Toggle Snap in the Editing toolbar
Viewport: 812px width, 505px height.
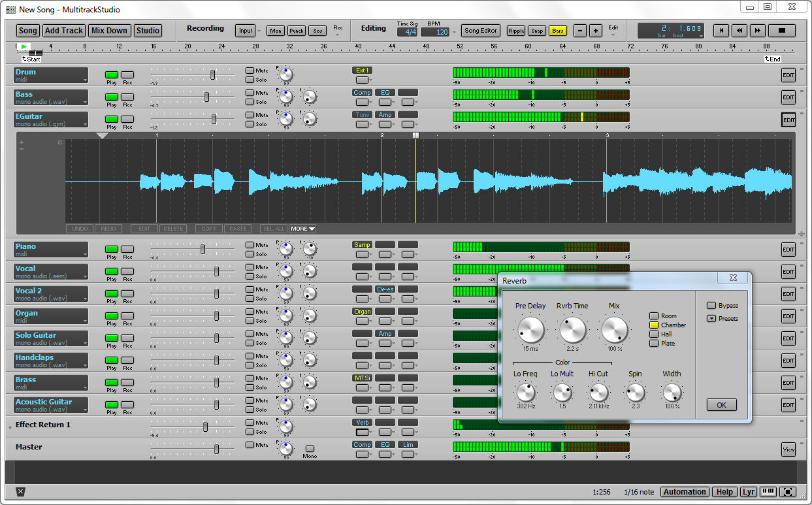[536, 30]
